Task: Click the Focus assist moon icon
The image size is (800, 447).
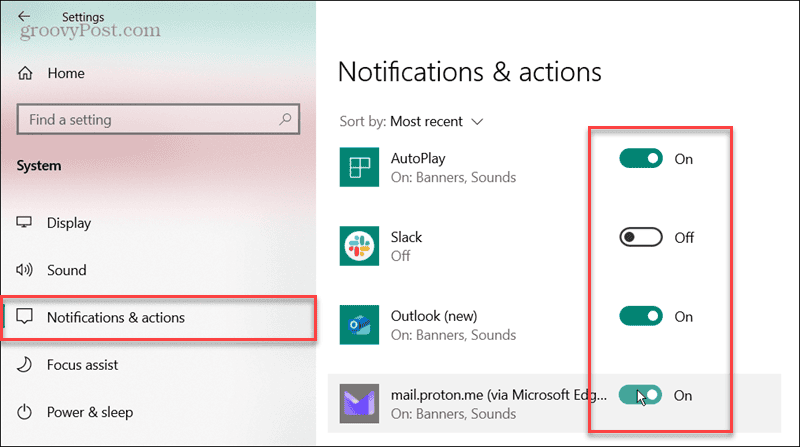Action: click(24, 364)
